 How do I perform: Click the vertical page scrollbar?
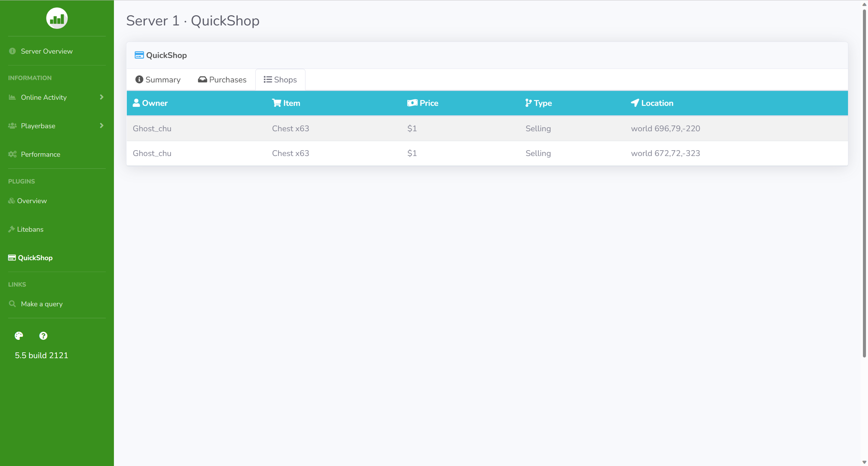pyautogui.click(x=864, y=183)
